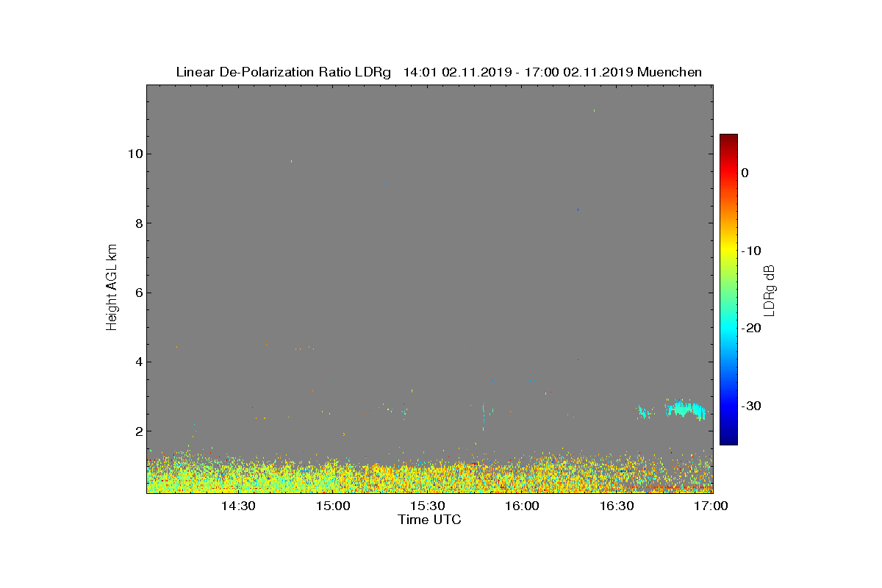Screen dimensions: 882x588
Task: Click the 'Time UTC' axis label
Action: pyautogui.click(x=429, y=520)
